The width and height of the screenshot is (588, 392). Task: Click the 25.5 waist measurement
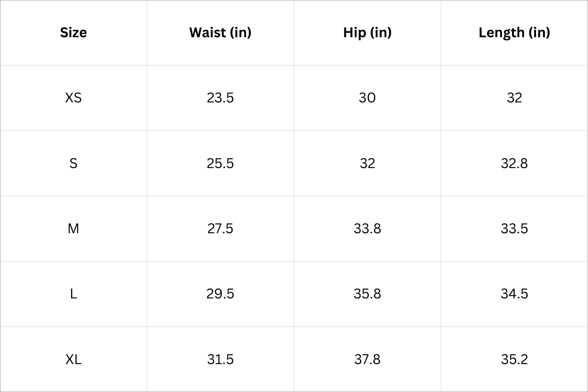[220, 163]
